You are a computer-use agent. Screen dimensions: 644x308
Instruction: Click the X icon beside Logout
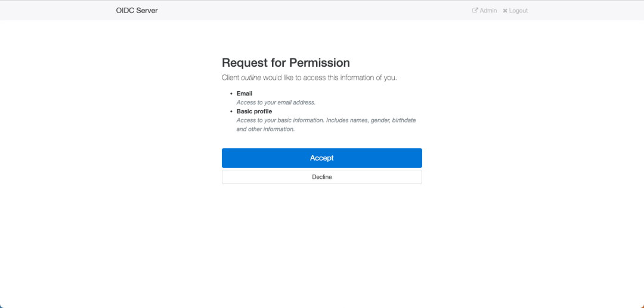point(505,11)
